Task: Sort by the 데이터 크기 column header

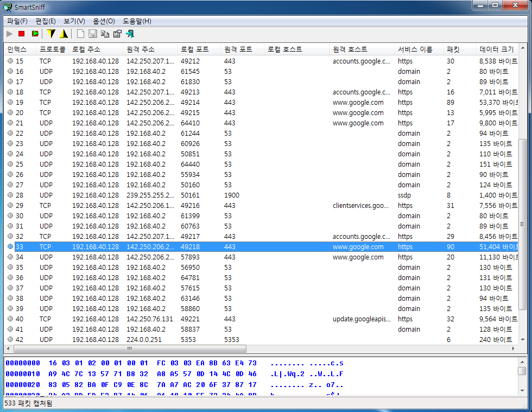Action: click(497, 49)
